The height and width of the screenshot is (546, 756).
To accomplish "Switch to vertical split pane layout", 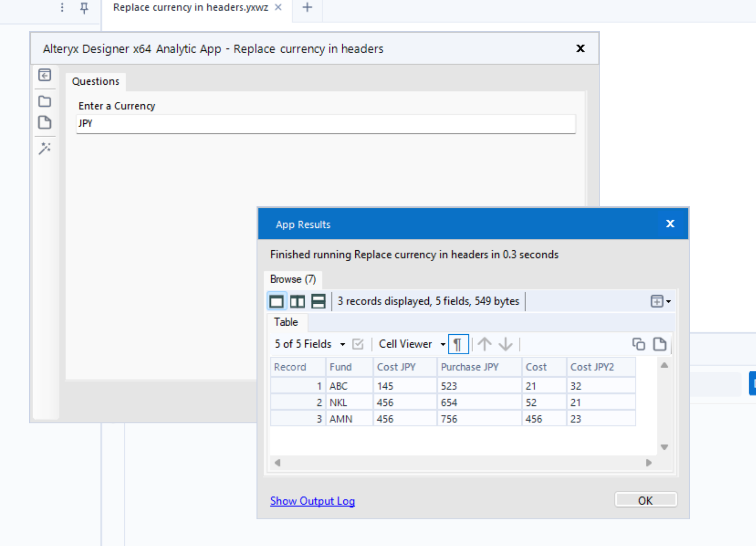I will click(x=297, y=301).
